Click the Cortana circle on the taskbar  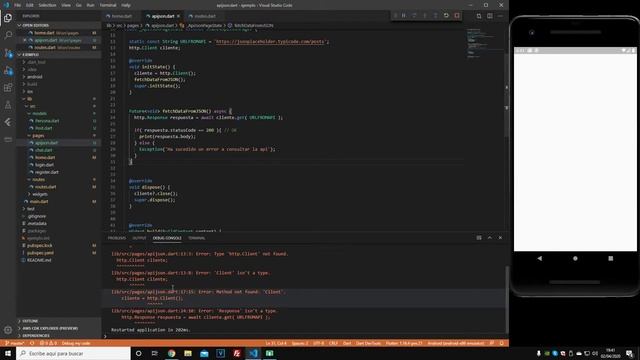(x=138, y=353)
